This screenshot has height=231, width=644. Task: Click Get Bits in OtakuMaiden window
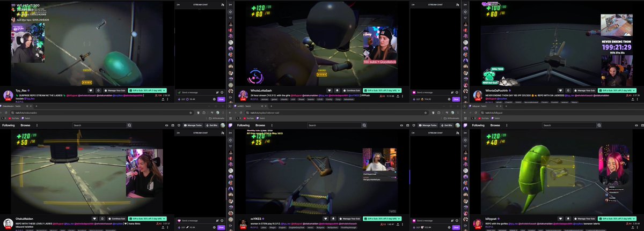(x=211, y=125)
